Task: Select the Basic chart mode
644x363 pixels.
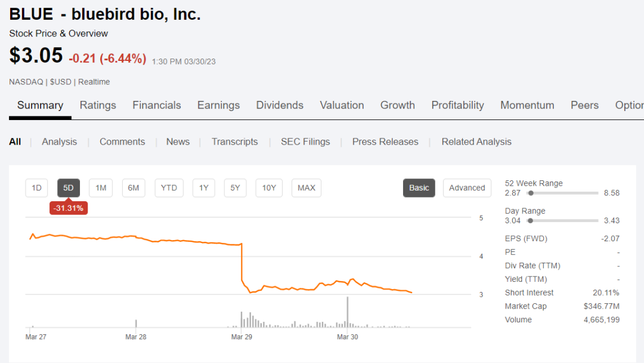Action: [x=419, y=188]
